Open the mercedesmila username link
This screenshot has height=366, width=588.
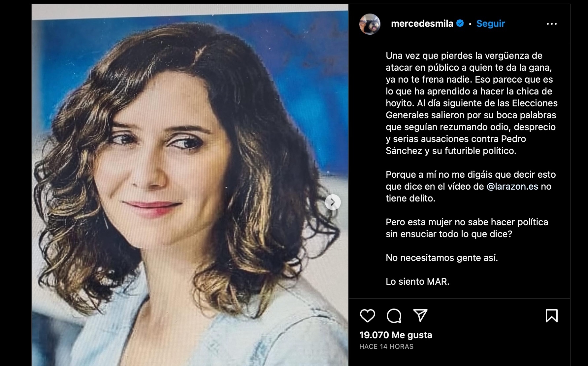point(422,23)
